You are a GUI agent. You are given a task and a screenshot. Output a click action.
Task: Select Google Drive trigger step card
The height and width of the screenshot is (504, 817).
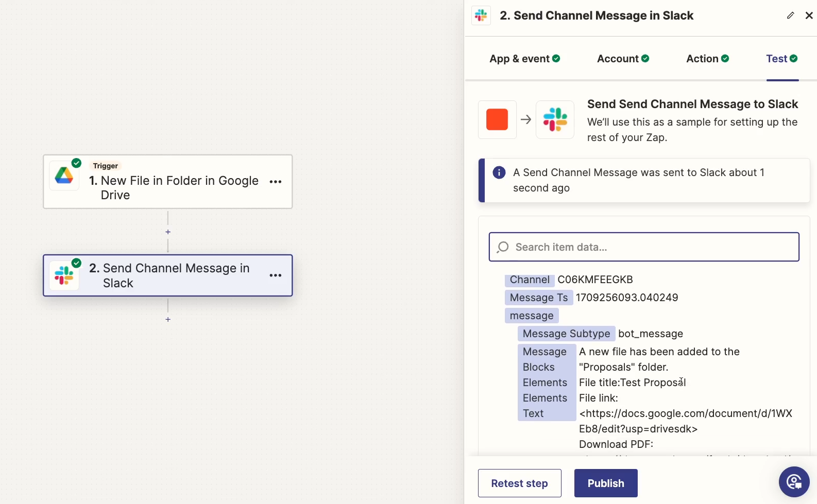168,182
